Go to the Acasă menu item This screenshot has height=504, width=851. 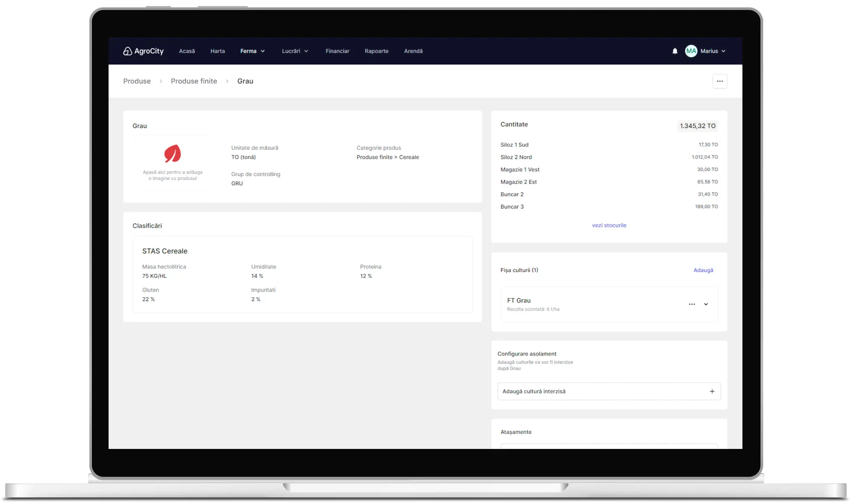coord(187,51)
